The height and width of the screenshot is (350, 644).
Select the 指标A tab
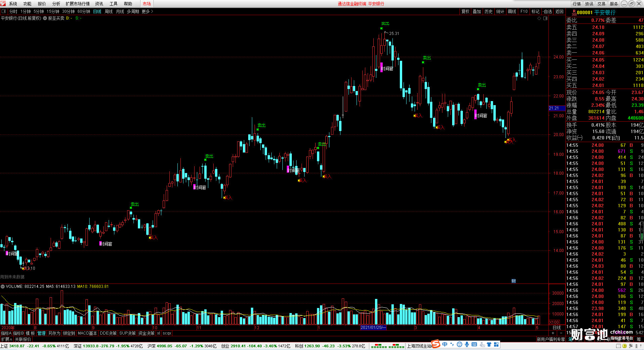coord(6,333)
